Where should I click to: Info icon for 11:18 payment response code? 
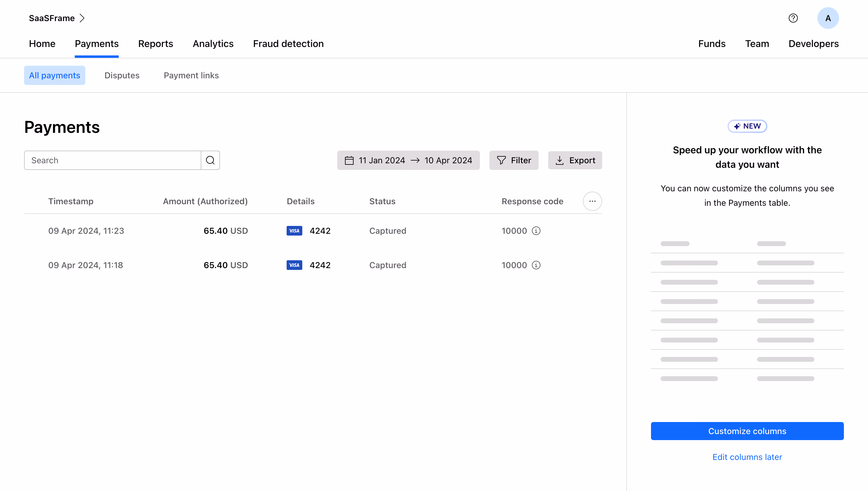[x=536, y=265]
